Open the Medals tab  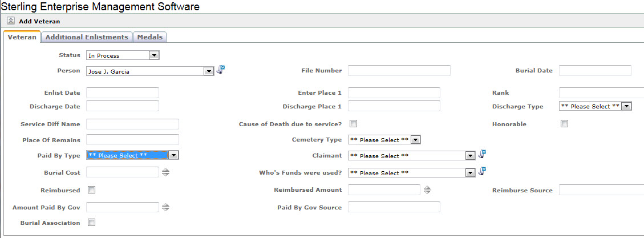pos(150,37)
